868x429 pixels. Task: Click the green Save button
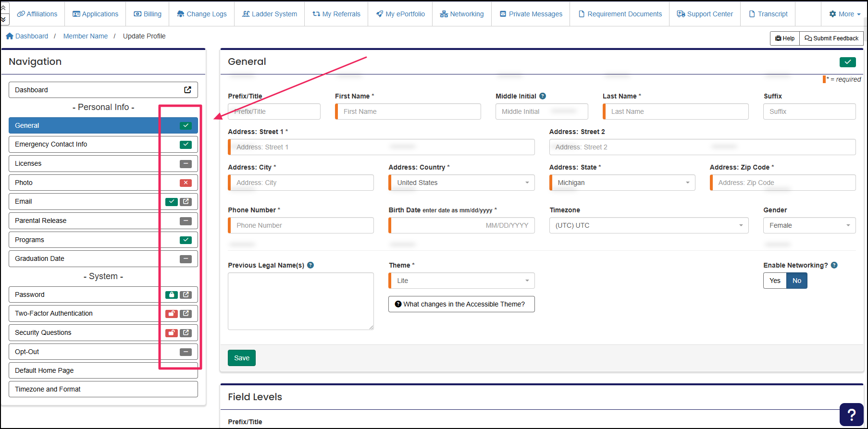point(242,358)
